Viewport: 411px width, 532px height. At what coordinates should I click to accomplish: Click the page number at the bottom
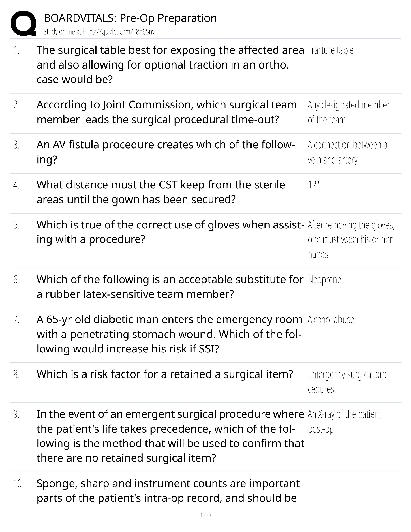click(x=205, y=515)
